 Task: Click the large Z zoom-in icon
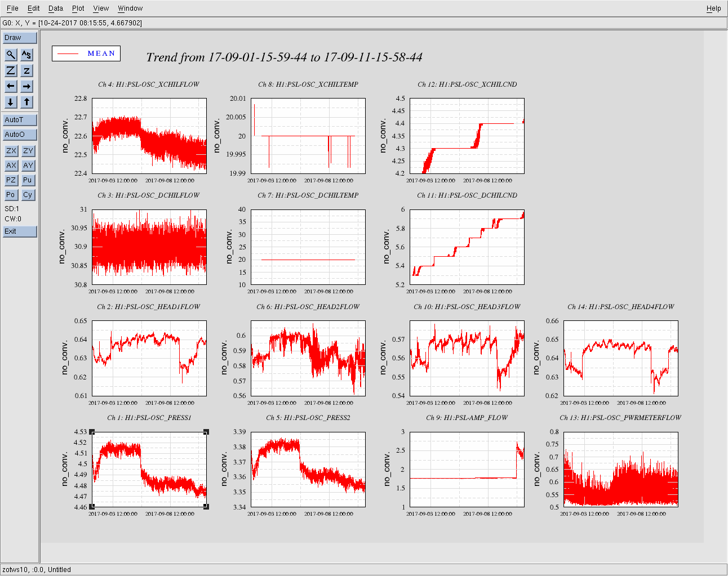click(x=11, y=70)
